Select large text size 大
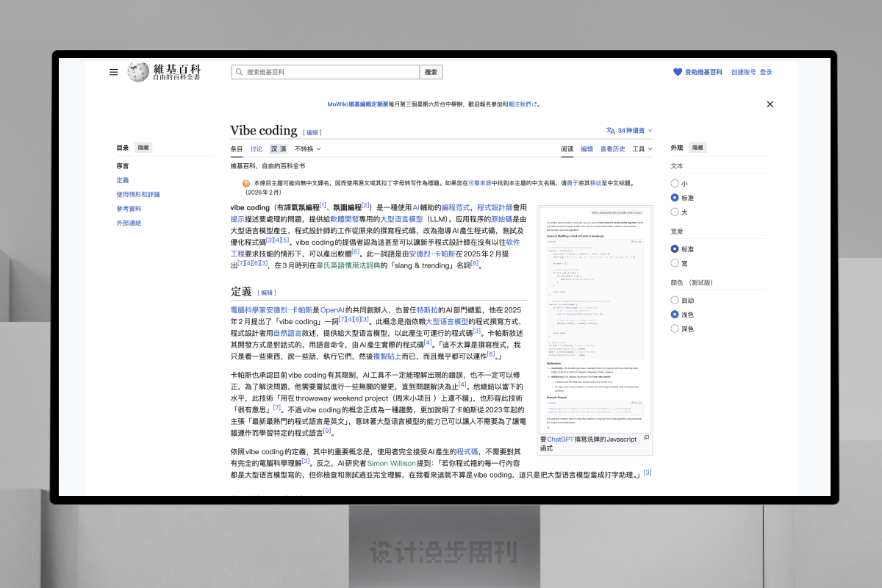882x588 pixels. coord(675,212)
